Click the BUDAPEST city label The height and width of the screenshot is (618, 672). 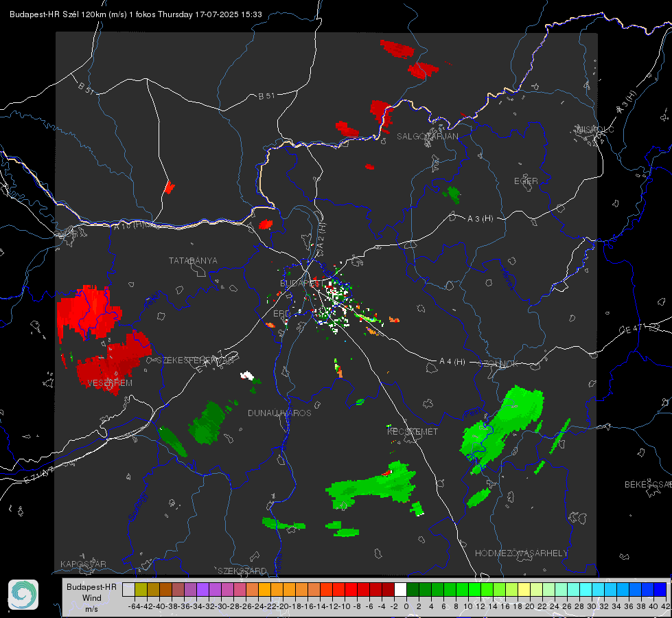click(302, 283)
